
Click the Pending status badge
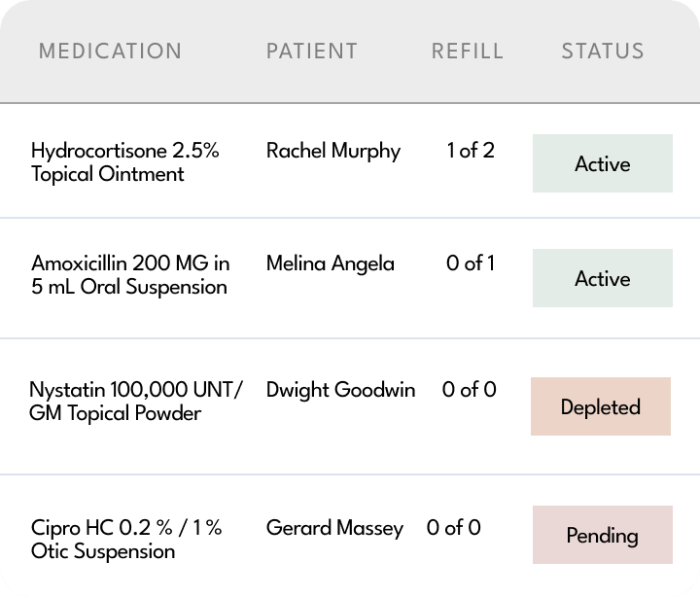[602, 535]
